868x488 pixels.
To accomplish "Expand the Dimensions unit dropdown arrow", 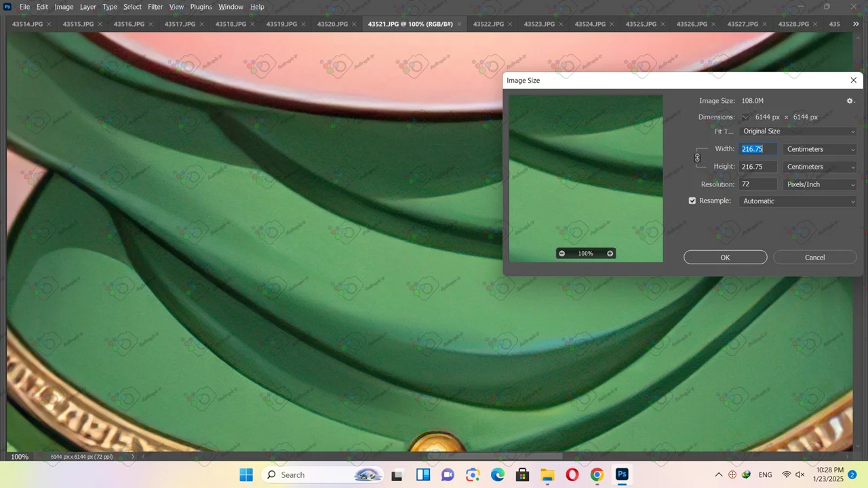I will click(x=745, y=117).
